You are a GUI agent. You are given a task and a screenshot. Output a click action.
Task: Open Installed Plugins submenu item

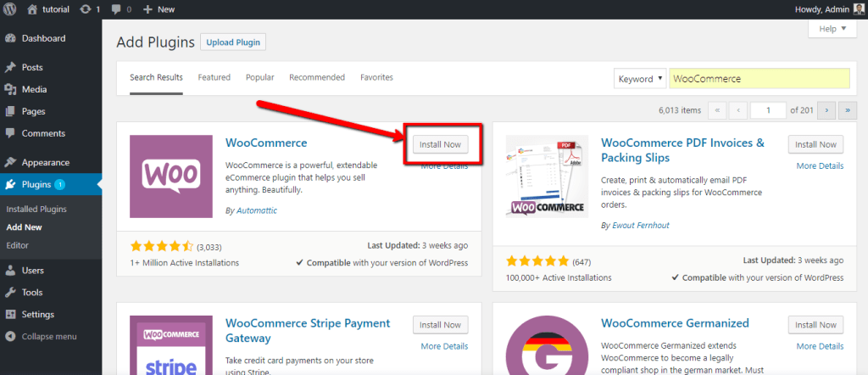[x=36, y=210]
